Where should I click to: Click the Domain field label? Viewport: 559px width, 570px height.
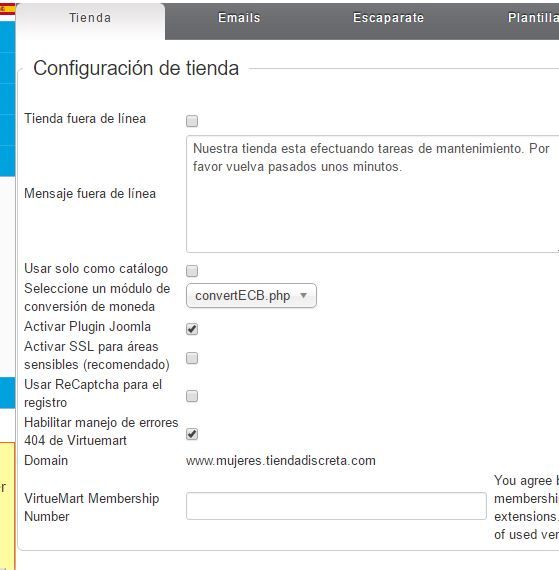coord(46,461)
